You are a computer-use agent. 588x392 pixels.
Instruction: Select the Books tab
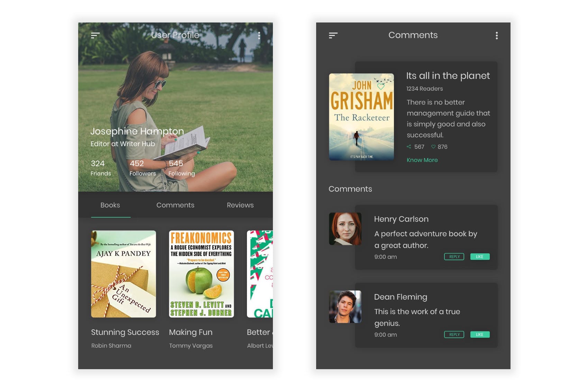(x=110, y=205)
